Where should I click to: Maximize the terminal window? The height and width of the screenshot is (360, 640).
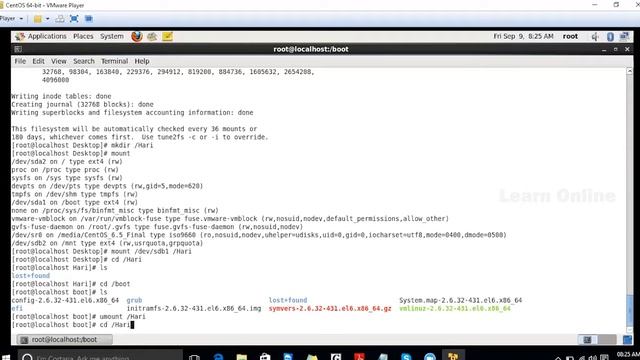coord(616,49)
